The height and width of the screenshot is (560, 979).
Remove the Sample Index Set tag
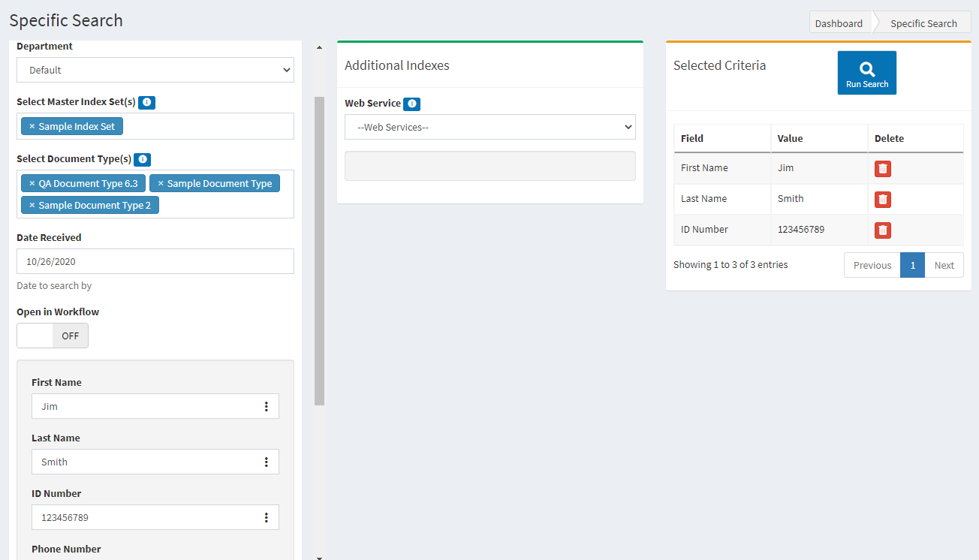pyautogui.click(x=32, y=127)
